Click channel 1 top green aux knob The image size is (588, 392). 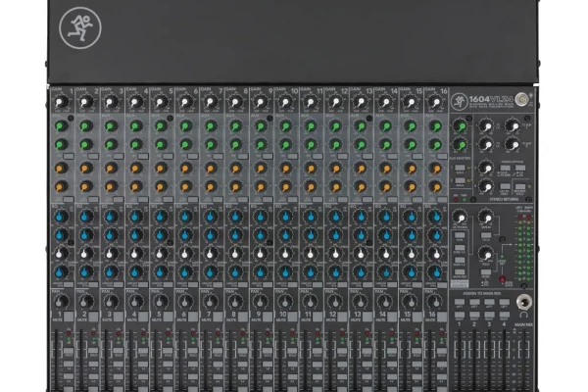click(61, 125)
